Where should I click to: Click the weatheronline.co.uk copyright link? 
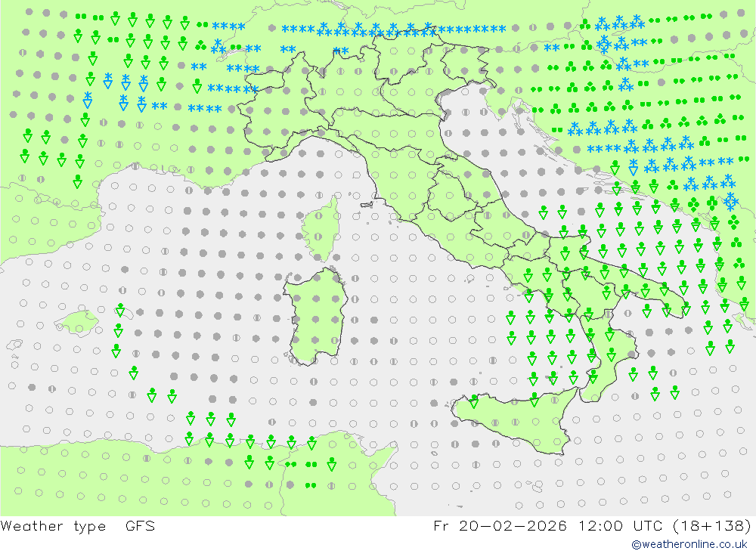tap(689, 544)
